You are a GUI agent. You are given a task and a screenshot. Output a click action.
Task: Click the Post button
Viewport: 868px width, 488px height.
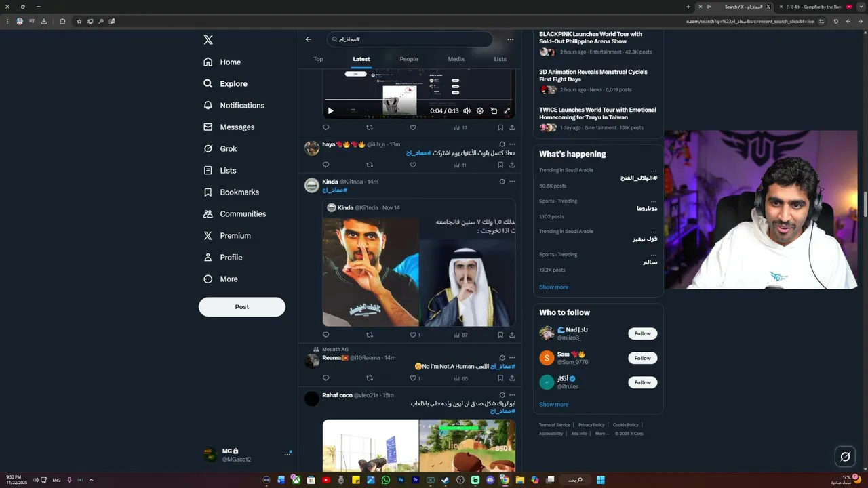(x=242, y=306)
